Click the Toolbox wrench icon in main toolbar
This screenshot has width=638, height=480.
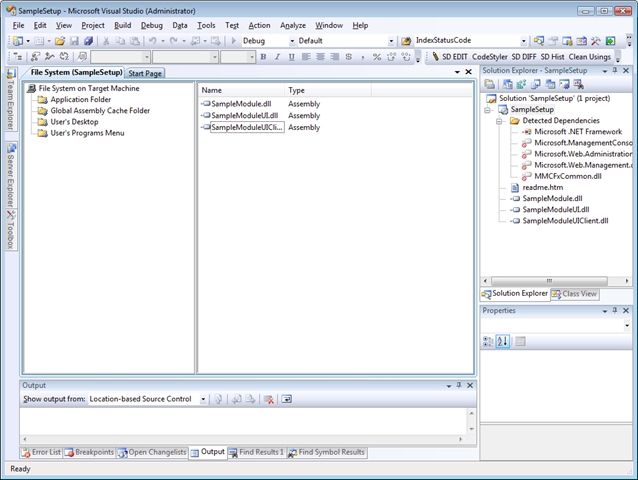click(x=595, y=41)
